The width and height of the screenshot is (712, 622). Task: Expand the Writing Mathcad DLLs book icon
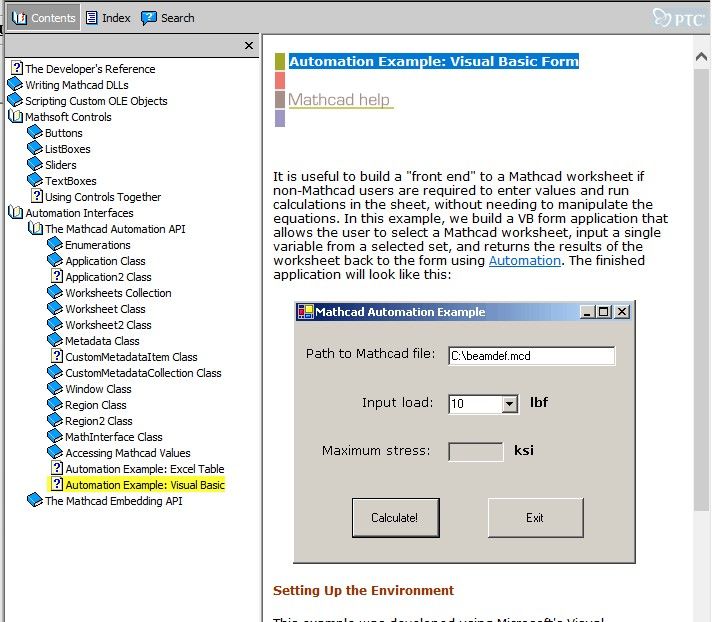click(x=15, y=84)
